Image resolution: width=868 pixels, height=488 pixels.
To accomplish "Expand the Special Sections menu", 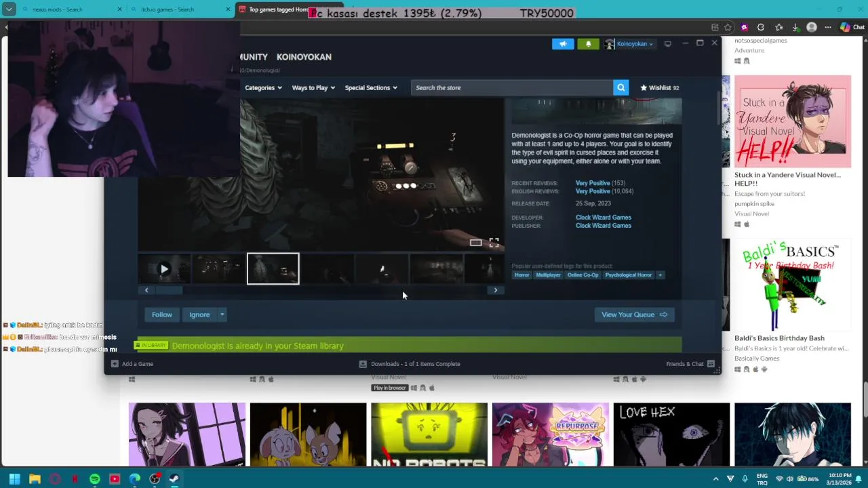I will point(371,87).
